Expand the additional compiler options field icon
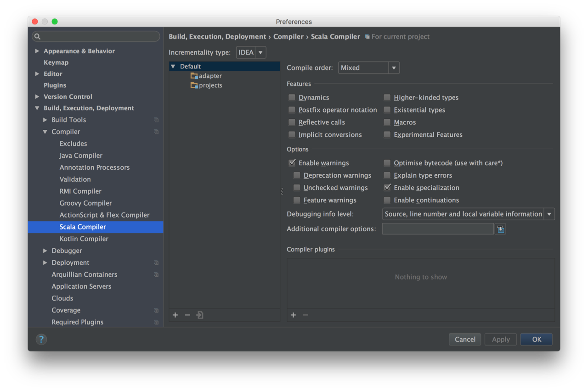 (x=501, y=229)
